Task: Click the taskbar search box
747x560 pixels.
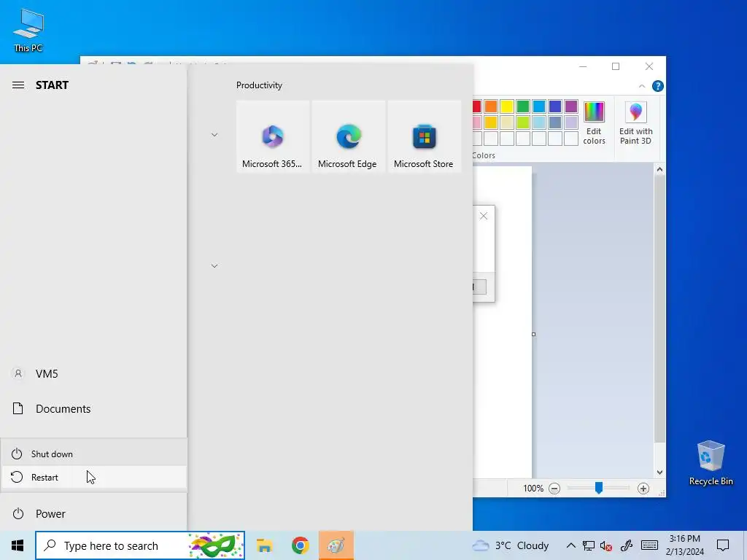Action: click(140, 545)
